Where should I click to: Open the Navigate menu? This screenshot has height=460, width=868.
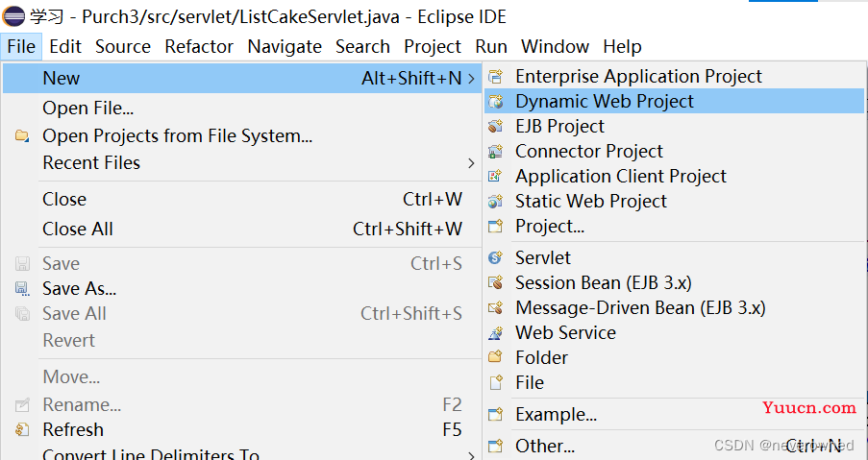coord(285,46)
